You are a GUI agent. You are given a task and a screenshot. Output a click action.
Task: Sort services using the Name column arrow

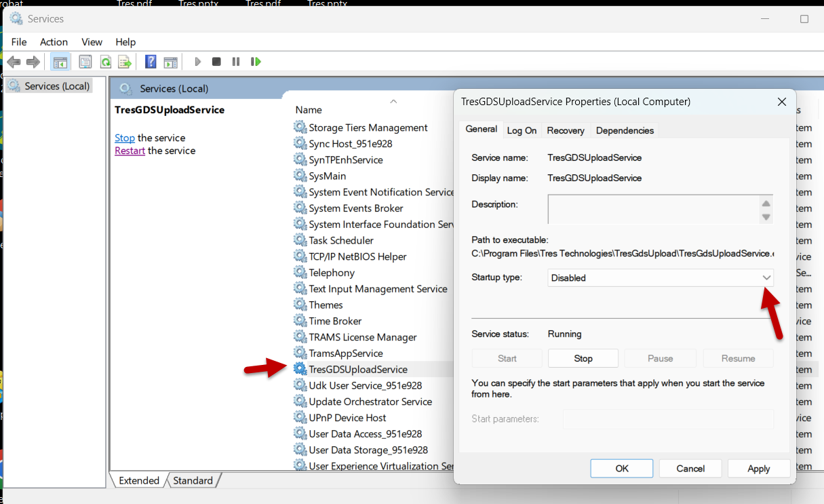[x=393, y=100]
